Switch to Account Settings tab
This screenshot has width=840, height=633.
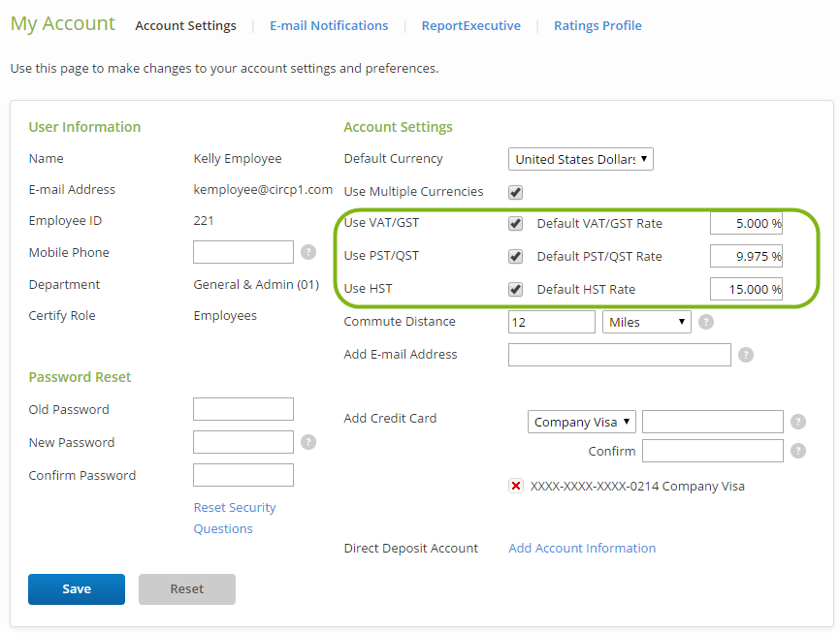pyautogui.click(x=185, y=26)
